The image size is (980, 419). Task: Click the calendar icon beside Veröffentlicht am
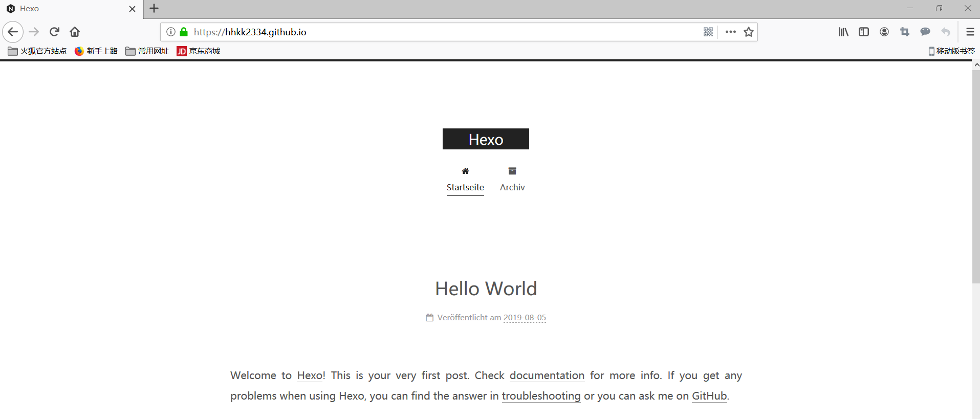click(430, 317)
